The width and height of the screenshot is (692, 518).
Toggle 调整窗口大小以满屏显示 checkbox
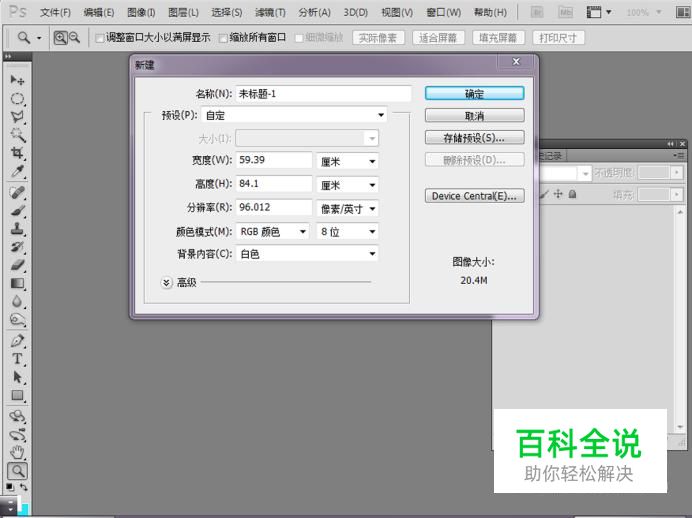100,38
